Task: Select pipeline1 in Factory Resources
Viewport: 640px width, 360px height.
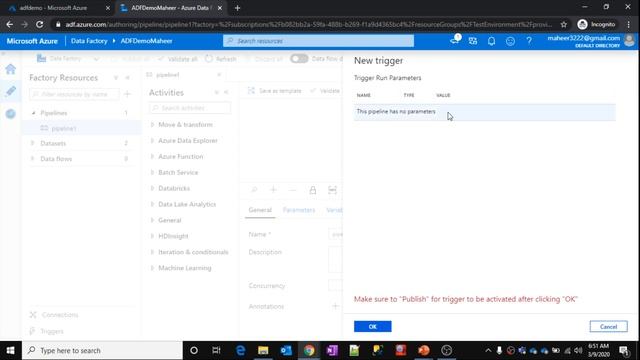Action: coord(64,128)
